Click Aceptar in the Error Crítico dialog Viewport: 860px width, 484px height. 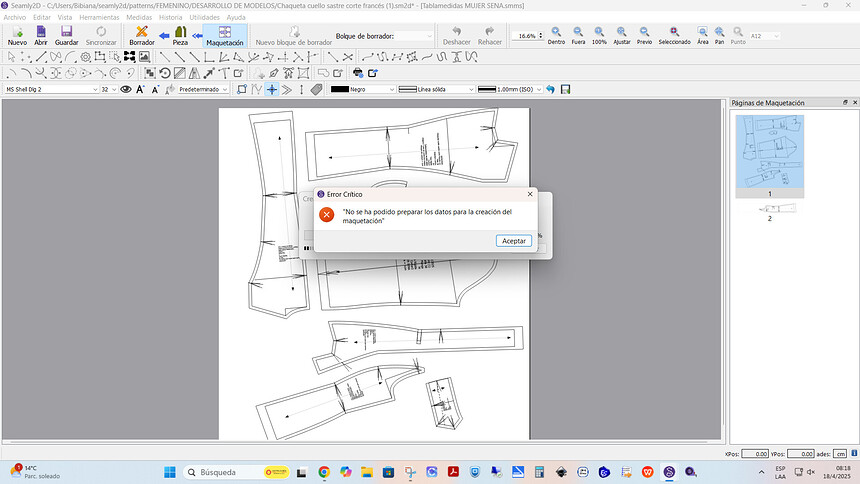(x=513, y=241)
